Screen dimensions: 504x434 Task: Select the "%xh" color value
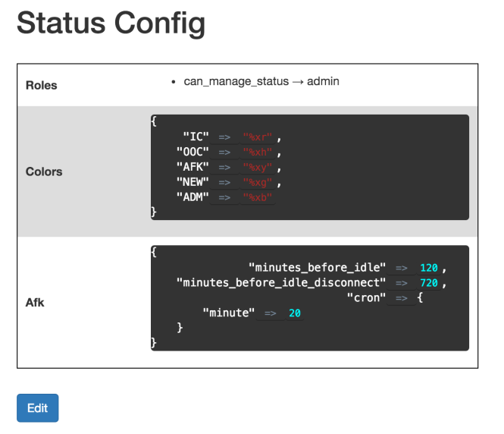tap(258, 153)
